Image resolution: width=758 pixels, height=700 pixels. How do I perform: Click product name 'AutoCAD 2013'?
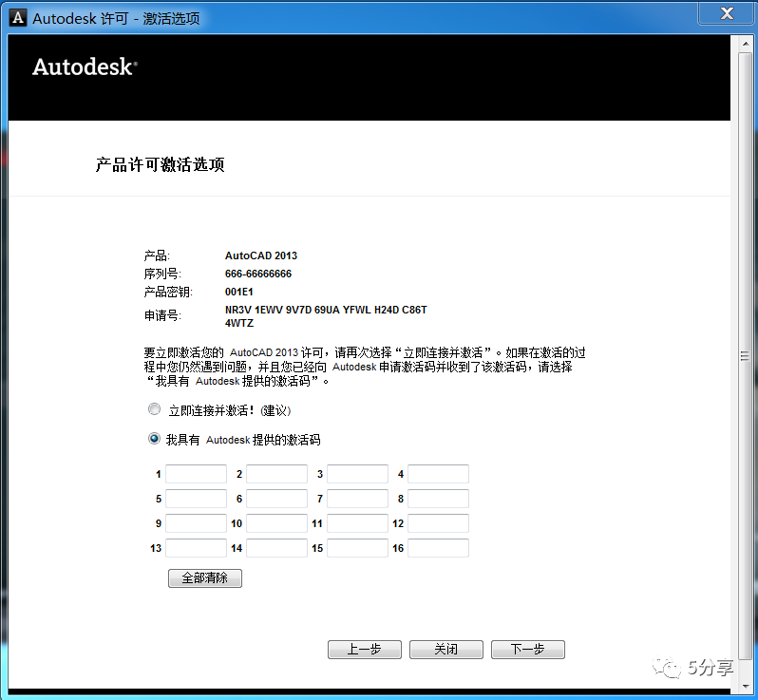click(x=261, y=255)
